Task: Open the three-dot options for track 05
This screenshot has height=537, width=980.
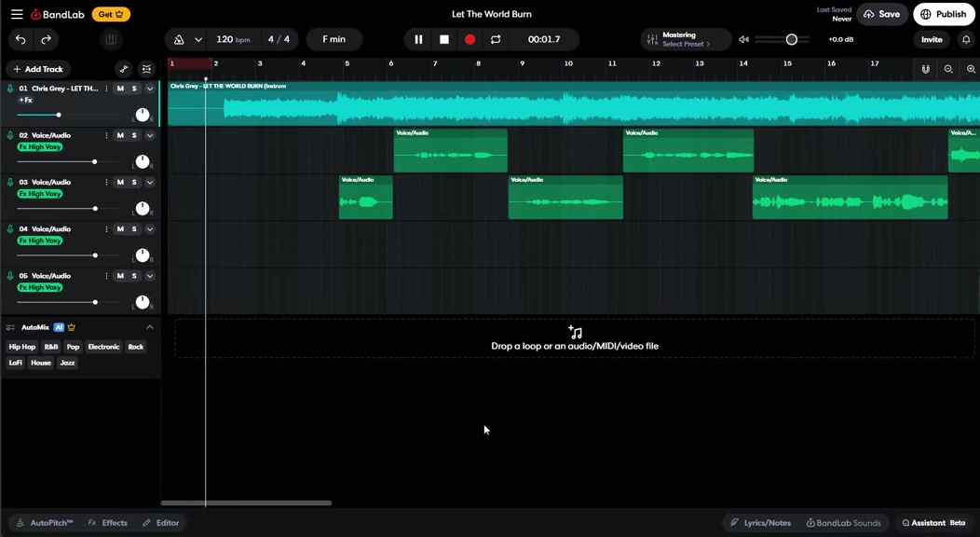Action: click(106, 276)
